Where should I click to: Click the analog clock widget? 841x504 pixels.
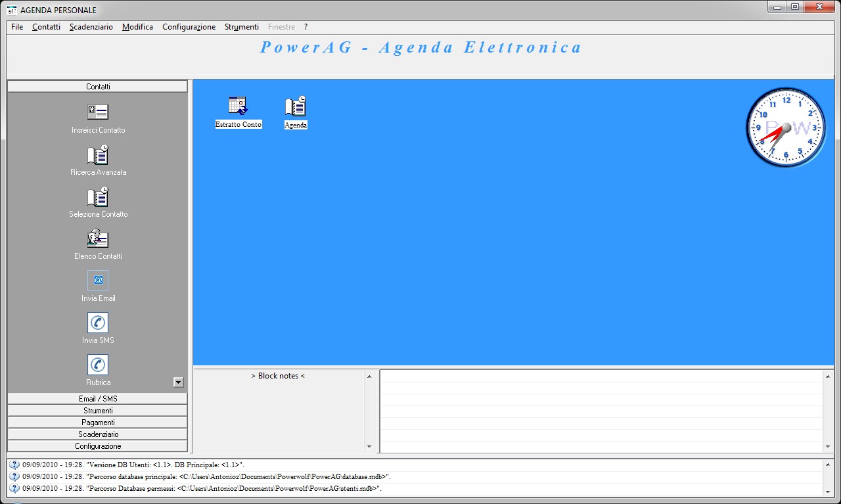click(786, 127)
